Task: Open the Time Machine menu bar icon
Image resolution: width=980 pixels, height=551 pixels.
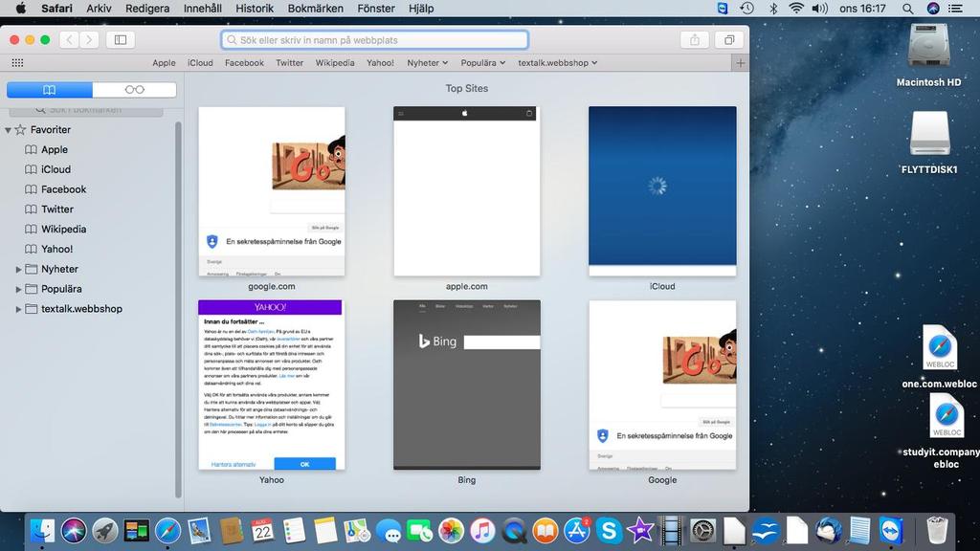Action: 746,8
